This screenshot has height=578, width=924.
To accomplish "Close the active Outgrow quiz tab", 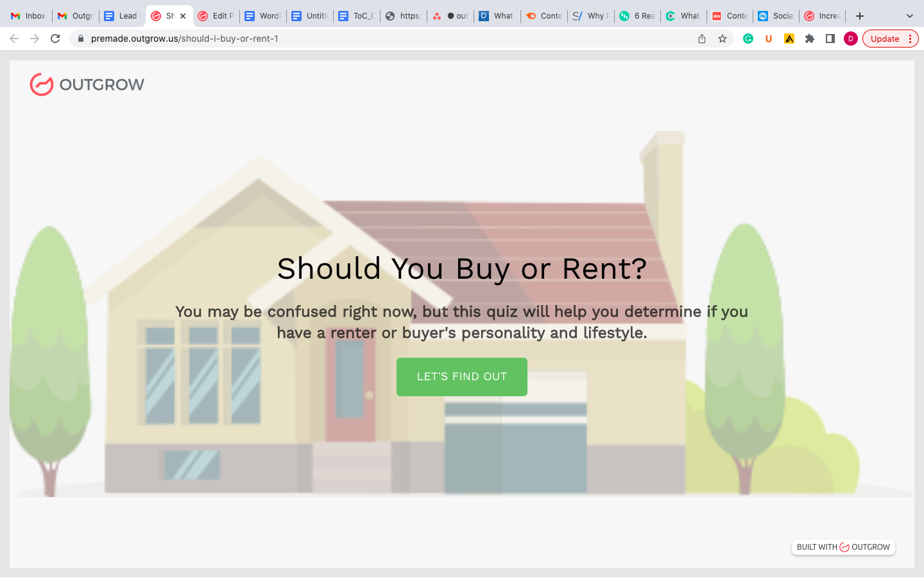I will pos(183,16).
